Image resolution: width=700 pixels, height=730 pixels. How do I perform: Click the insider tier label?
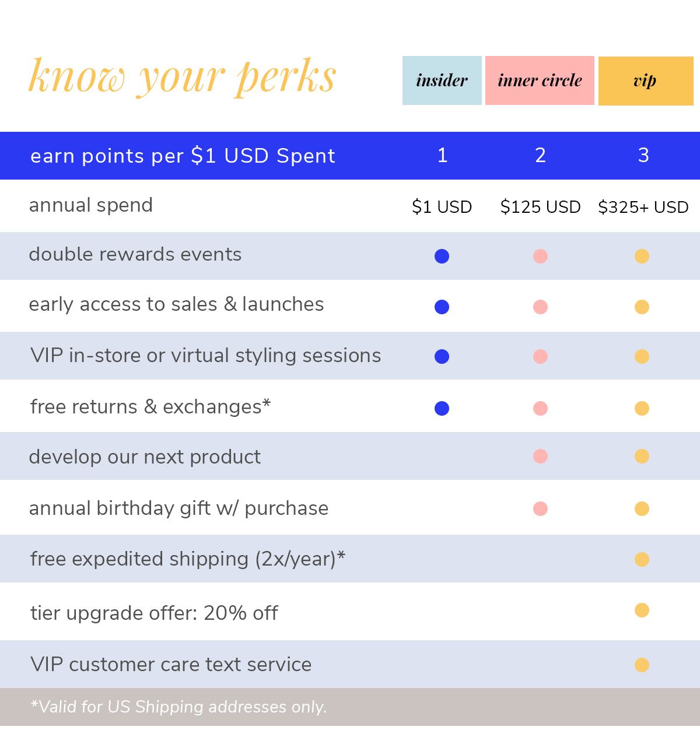[x=442, y=80]
